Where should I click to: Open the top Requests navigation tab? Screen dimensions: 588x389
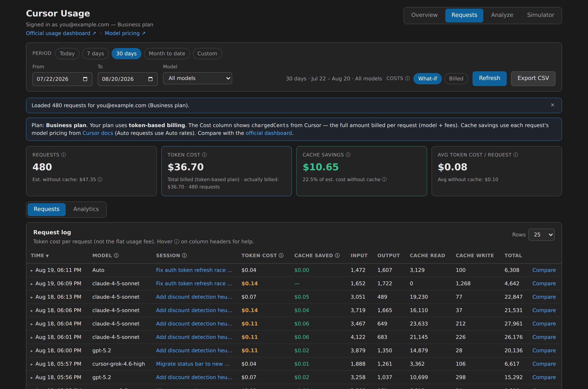[x=464, y=15]
